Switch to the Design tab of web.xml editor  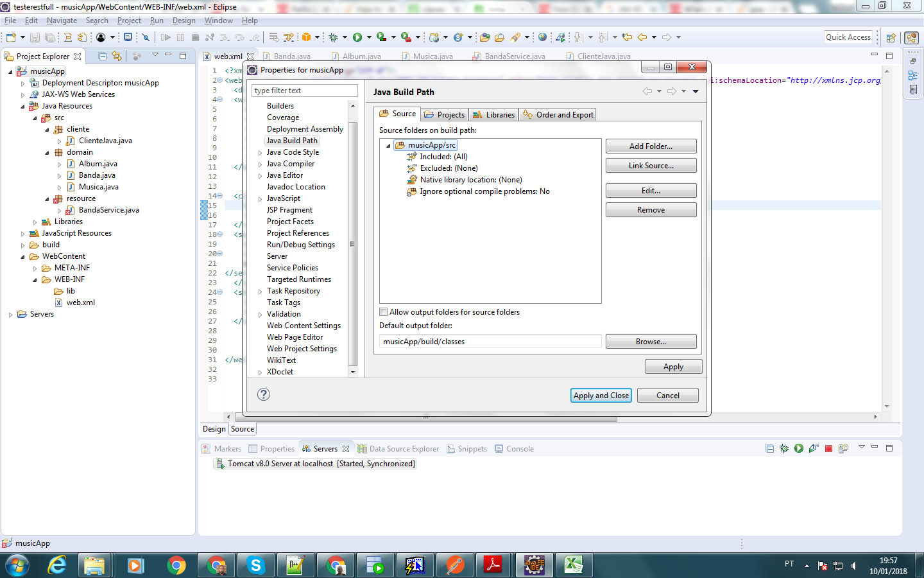coord(214,429)
